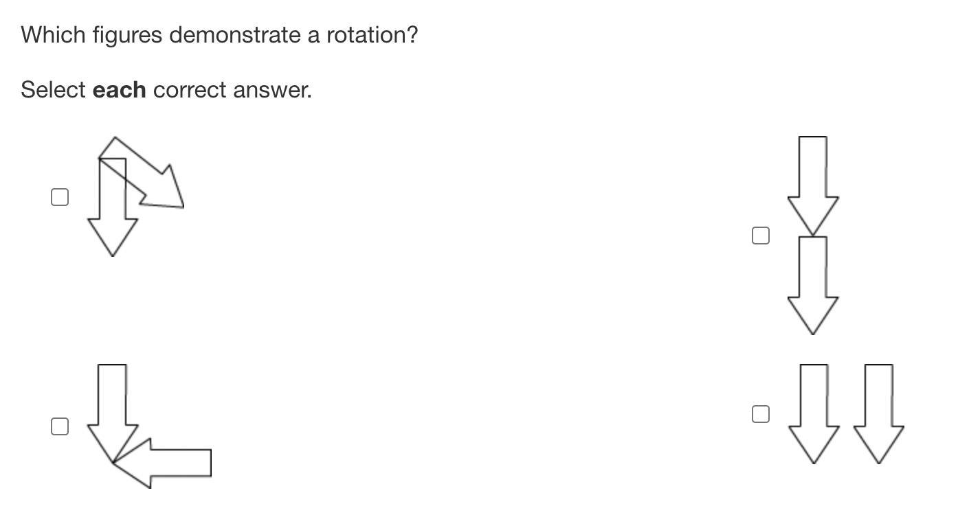
Task: Enable the checkbox for the side-by-side arrows
Action: click(761, 414)
